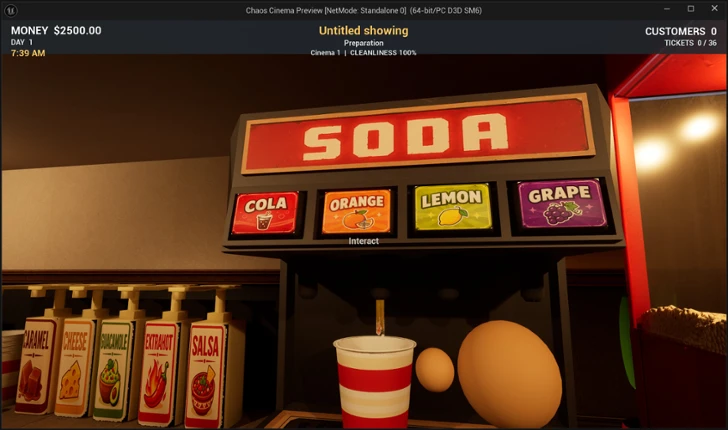Click the large egg on counter
The width and height of the screenshot is (728, 430).
(509, 374)
